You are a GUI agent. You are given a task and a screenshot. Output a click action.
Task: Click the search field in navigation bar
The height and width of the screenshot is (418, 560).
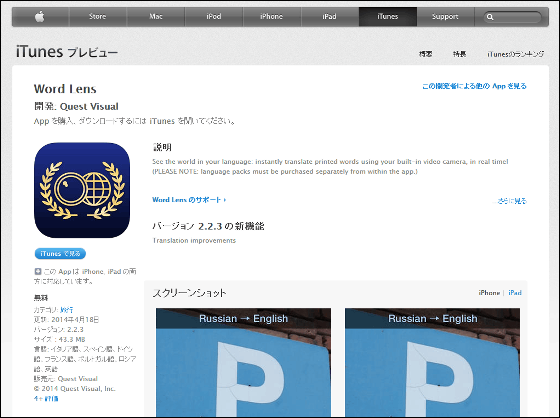pos(512,17)
